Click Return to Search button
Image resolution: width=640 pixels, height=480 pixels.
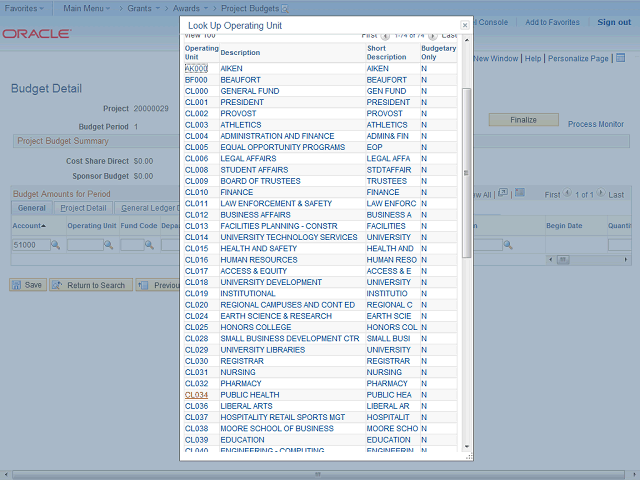[x=91, y=285]
